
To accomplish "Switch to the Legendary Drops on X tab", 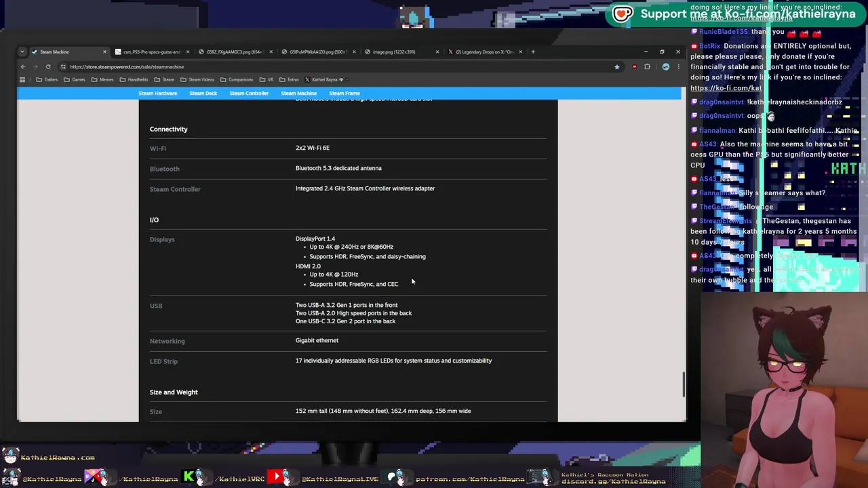I will point(484,52).
